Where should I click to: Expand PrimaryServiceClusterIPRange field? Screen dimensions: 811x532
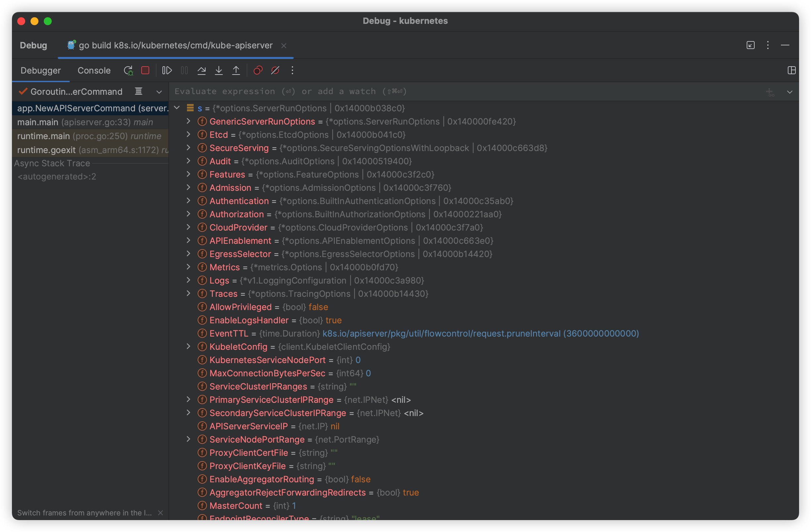point(188,399)
